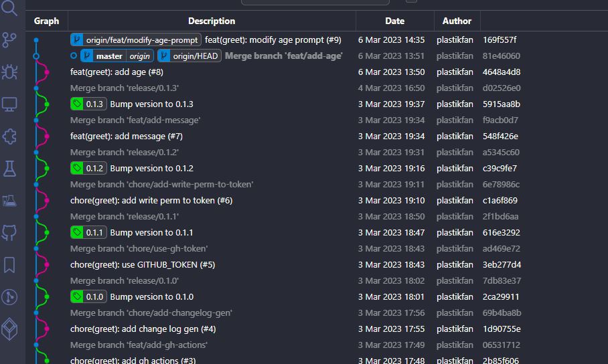Click the green graph node for Bump version to 0.1.1
The height and width of the screenshot is (364, 608).
47,233
